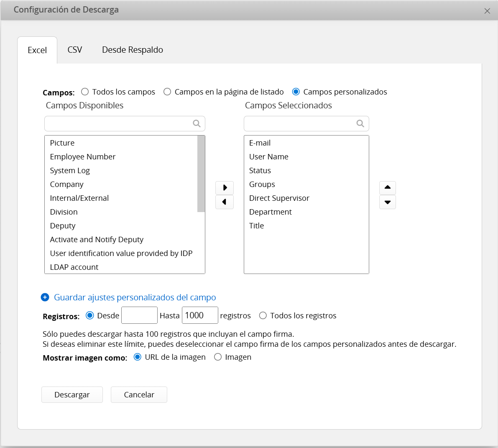Screen dimensions: 498x448
Task: Move selected field up with arrow
Action: click(387, 188)
